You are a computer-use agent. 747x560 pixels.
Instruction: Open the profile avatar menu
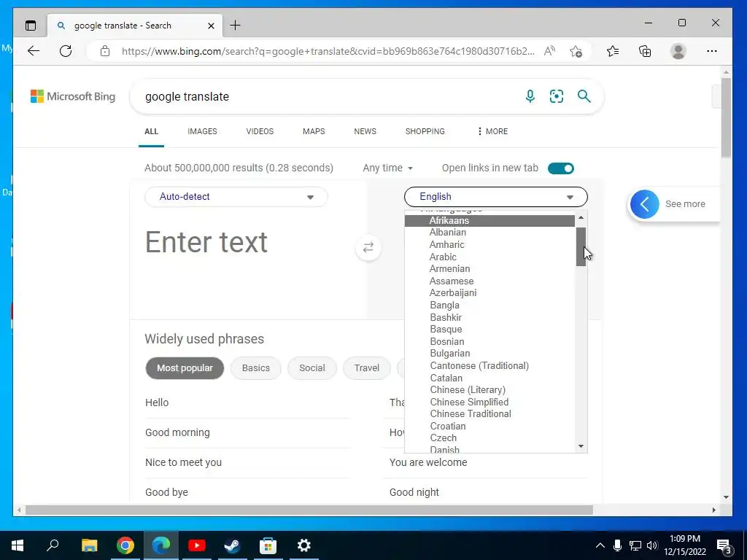678,51
